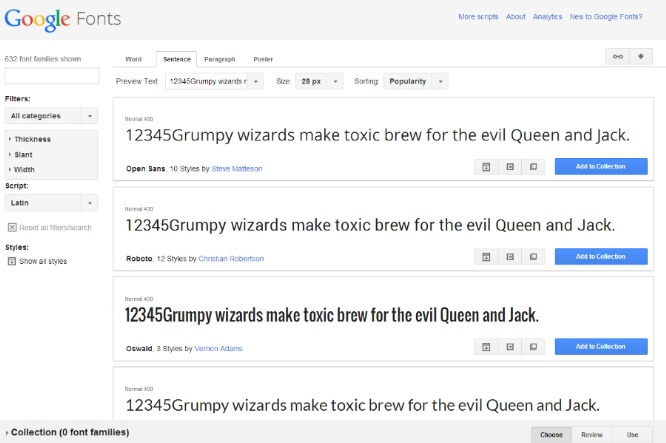The height and width of the screenshot is (443, 666).
Task: Open all styles icon for Oswald
Action: coord(486,347)
